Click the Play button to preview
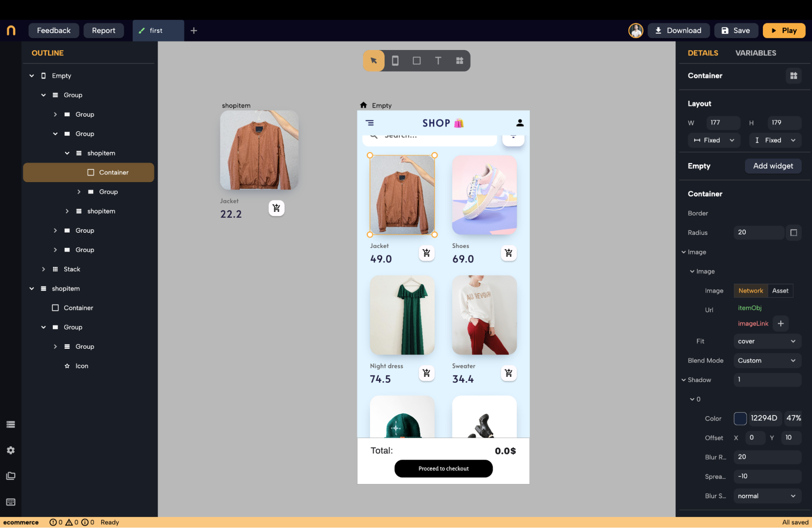The width and height of the screenshot is (812, 528). click(x=784, y=30)
